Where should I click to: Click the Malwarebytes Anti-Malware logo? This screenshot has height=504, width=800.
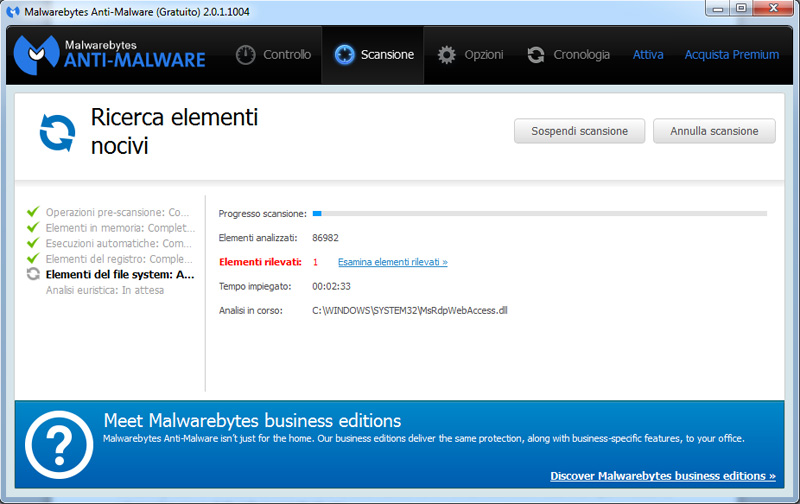pos(109,55)
